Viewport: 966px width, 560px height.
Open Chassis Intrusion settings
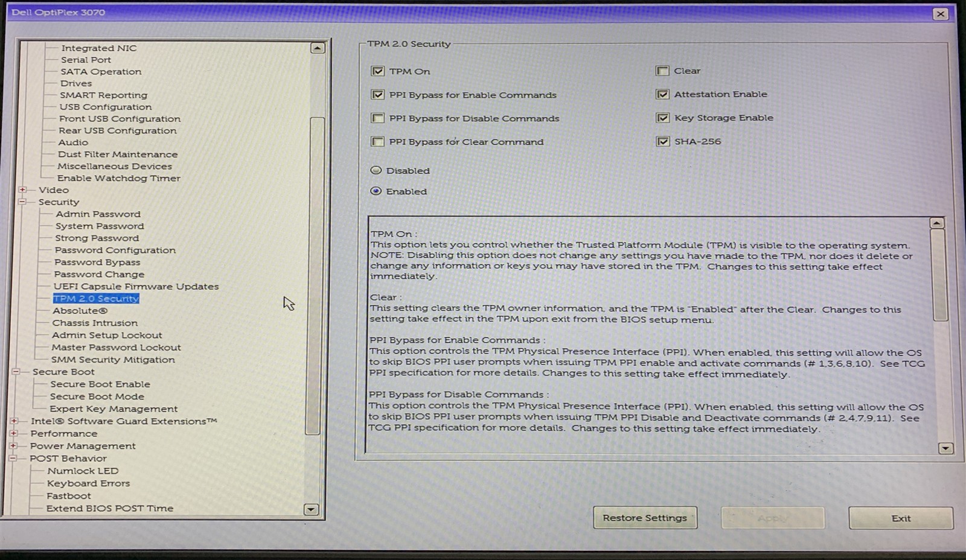[95, 323]
